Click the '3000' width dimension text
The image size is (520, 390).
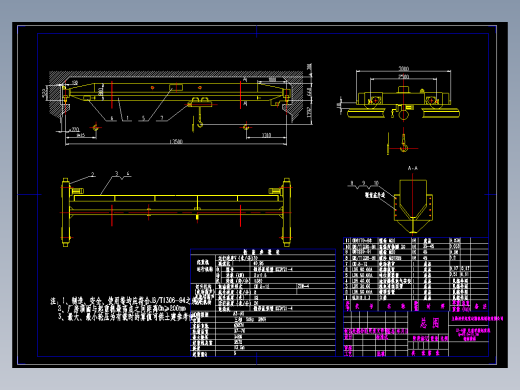404,69
